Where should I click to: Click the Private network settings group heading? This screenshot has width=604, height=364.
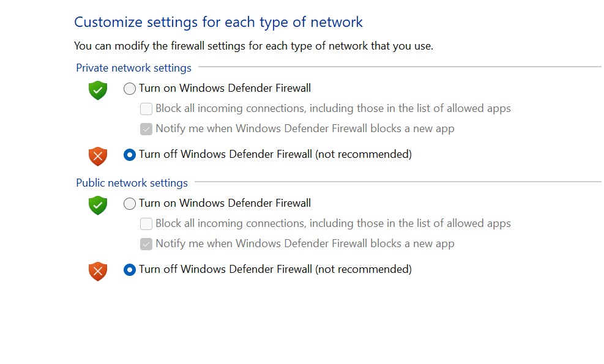(x=133, y=68)
